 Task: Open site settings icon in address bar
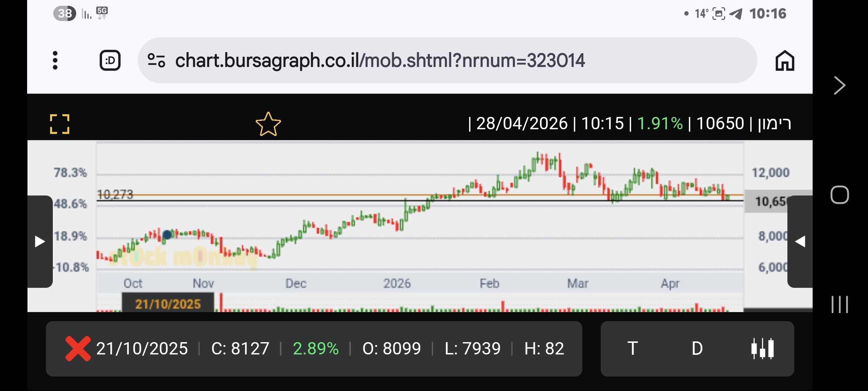click(156, 60)
